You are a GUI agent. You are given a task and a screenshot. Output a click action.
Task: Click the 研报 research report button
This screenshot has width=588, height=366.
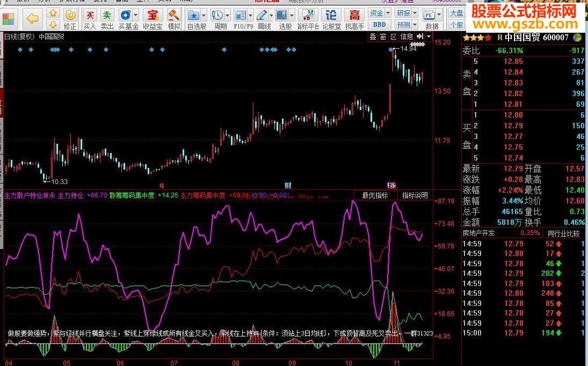point(404,13)
